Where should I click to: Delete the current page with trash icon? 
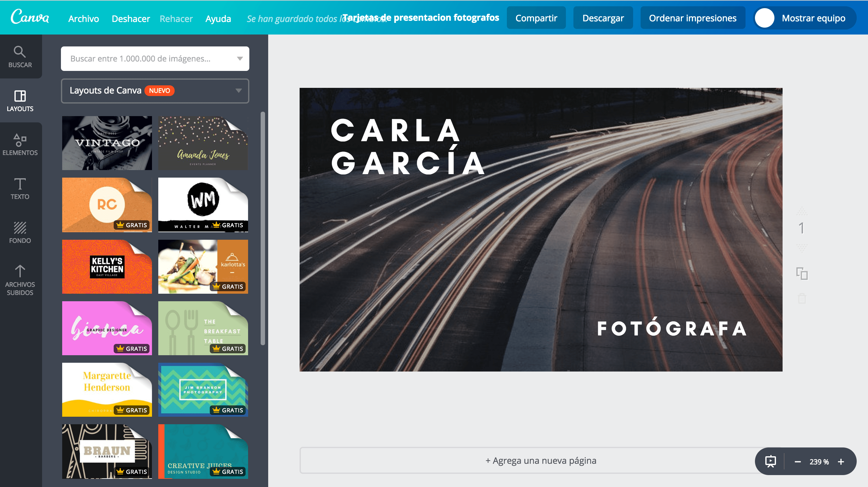[x=802, y=298]
